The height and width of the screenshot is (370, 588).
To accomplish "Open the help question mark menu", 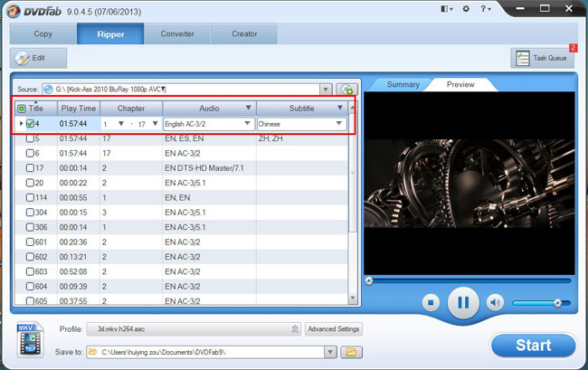I will click(485, 9).
